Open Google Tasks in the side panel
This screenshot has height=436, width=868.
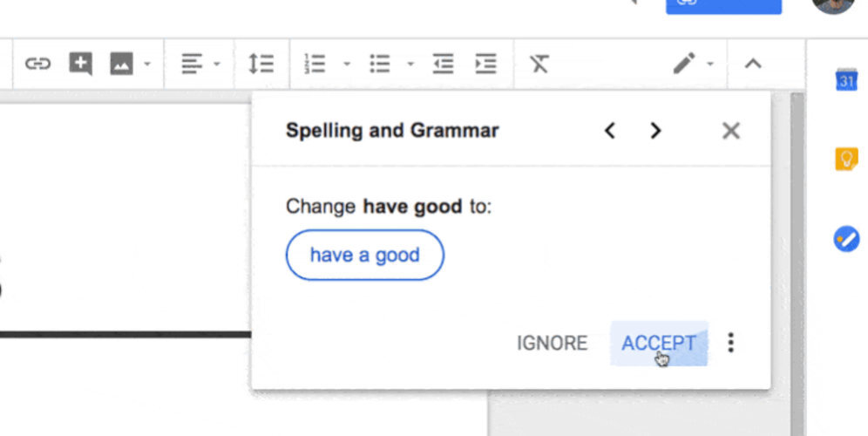click(x=846, y=239)
